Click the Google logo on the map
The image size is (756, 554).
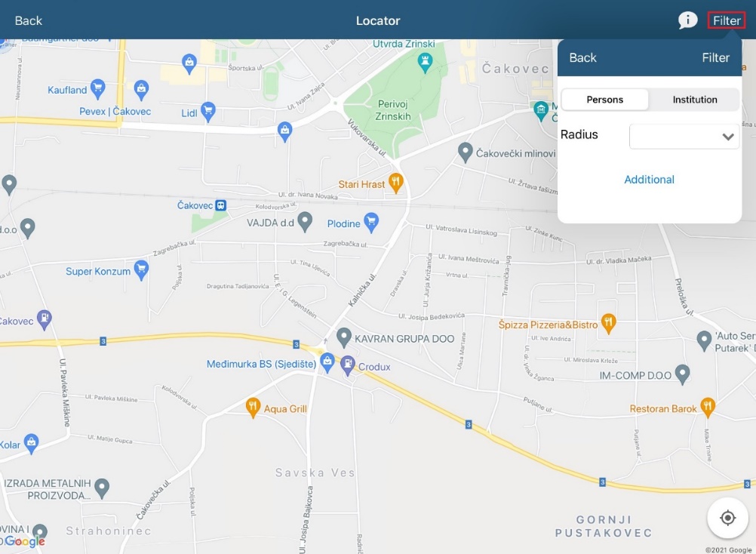click(x=26, y=541)
